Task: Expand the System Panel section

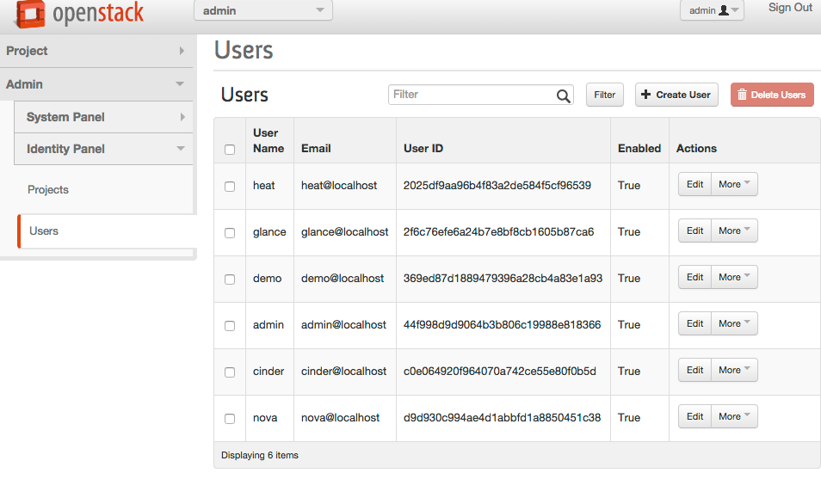Action: (103, 117)
